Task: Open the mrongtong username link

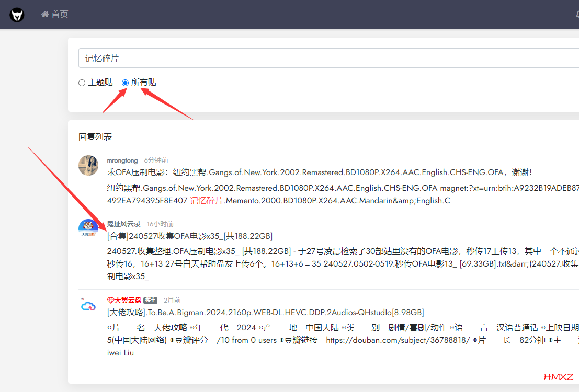Action: coord(122,160)
